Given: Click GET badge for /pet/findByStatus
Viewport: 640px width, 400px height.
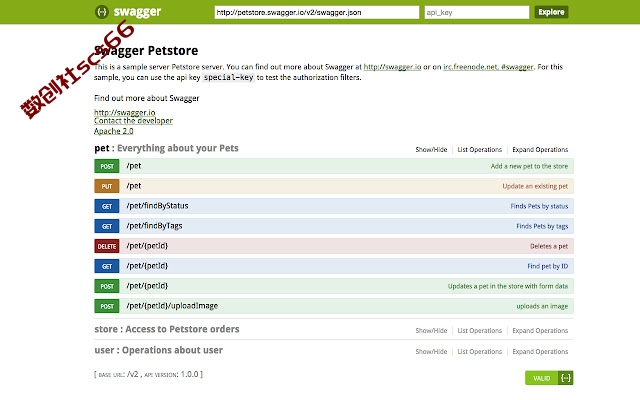Looking at the screenshot, I should (x=107, y=206).
